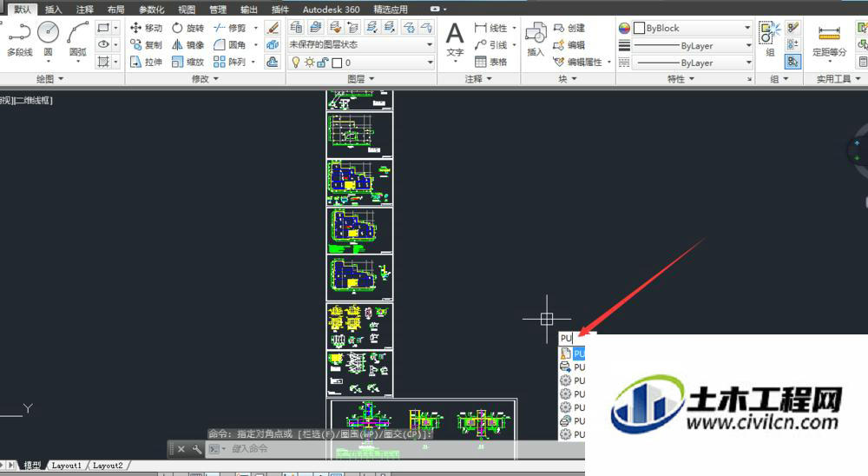Viewport: 868px width, 476px height.
Task: Select the Polyline (多段线) tool
Action: click(x=19, y=39)
